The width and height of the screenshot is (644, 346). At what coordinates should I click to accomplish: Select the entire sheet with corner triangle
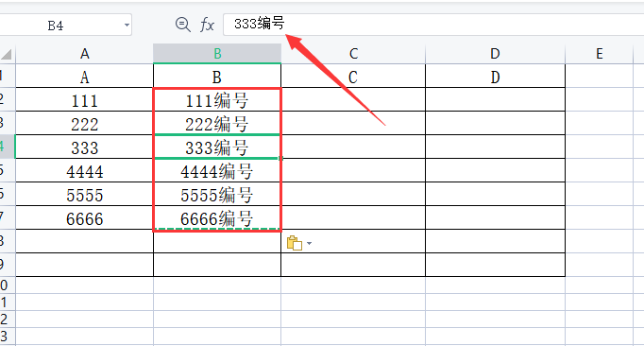point(7,54)
